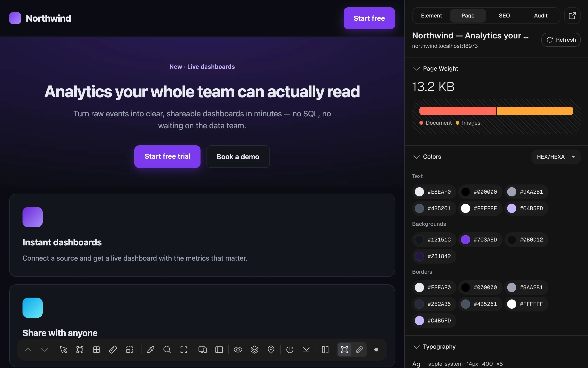Click the #C4B5FD border color swatch

[434, 321]
